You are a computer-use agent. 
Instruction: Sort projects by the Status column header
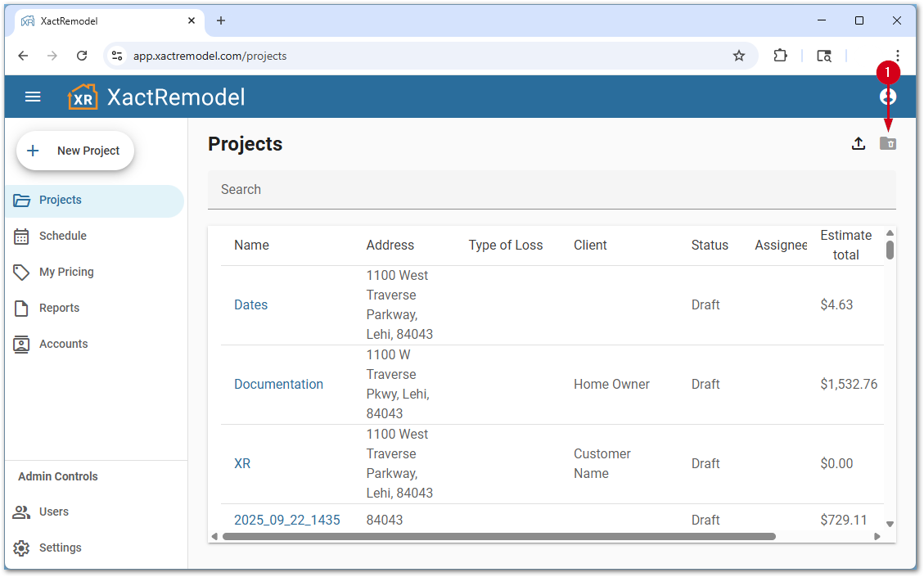coord(710,245)
